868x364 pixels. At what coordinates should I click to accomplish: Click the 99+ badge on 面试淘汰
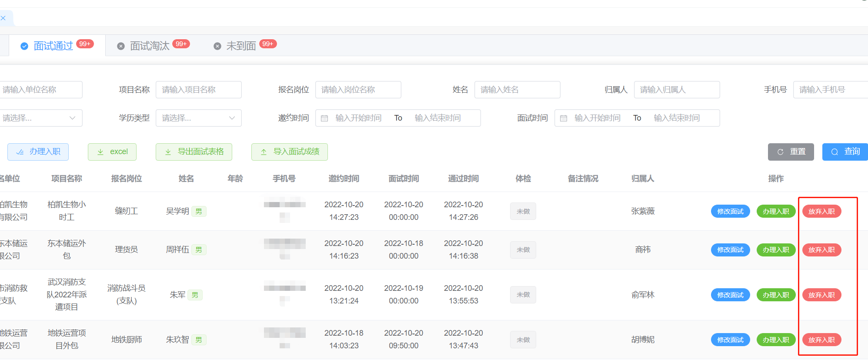[181, 44]
